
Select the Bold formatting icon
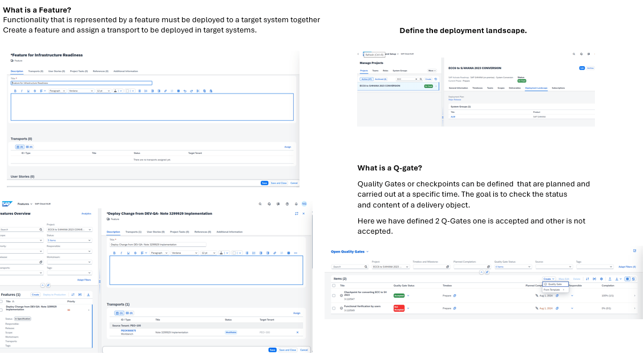(x=15, y=91)
